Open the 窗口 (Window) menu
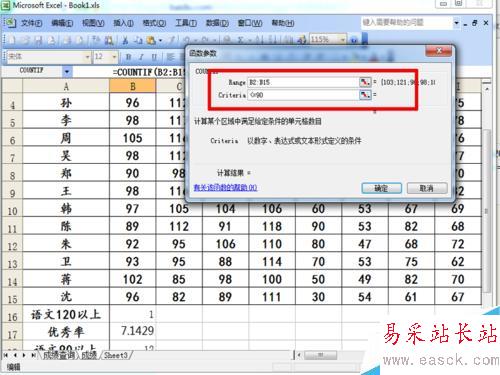This screenshot has height=375, width=500. (250, 23)
